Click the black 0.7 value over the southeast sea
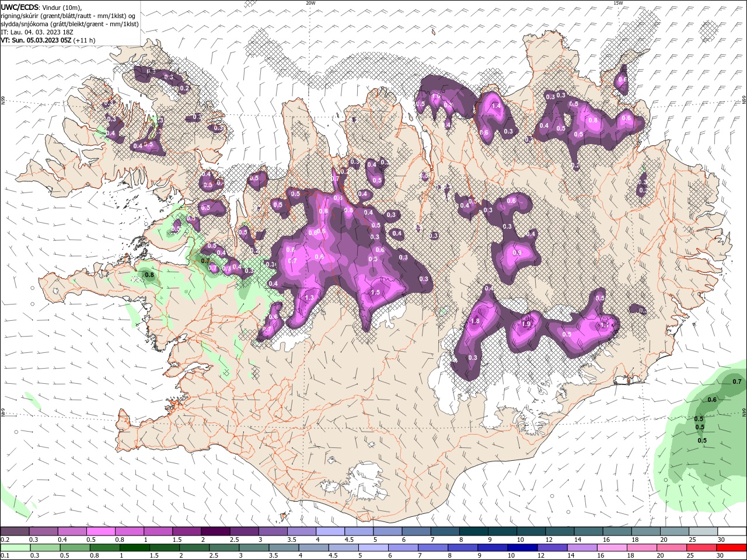Image resolution: width=747 pixels, height=560 pixels. [737, 381]
